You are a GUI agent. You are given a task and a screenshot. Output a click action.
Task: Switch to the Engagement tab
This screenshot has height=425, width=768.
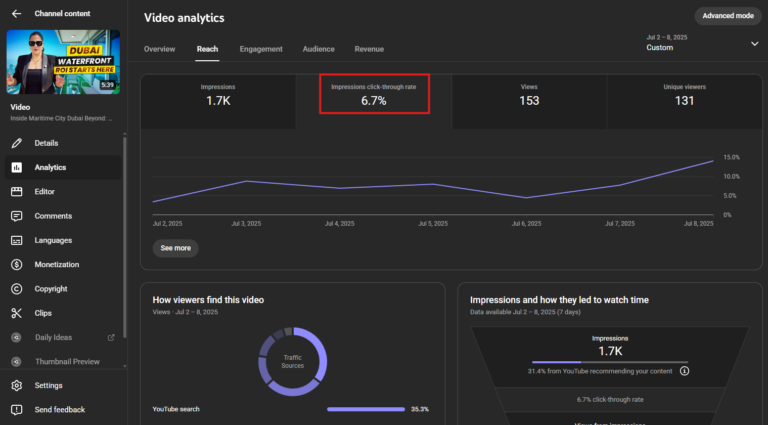(260, 49)
